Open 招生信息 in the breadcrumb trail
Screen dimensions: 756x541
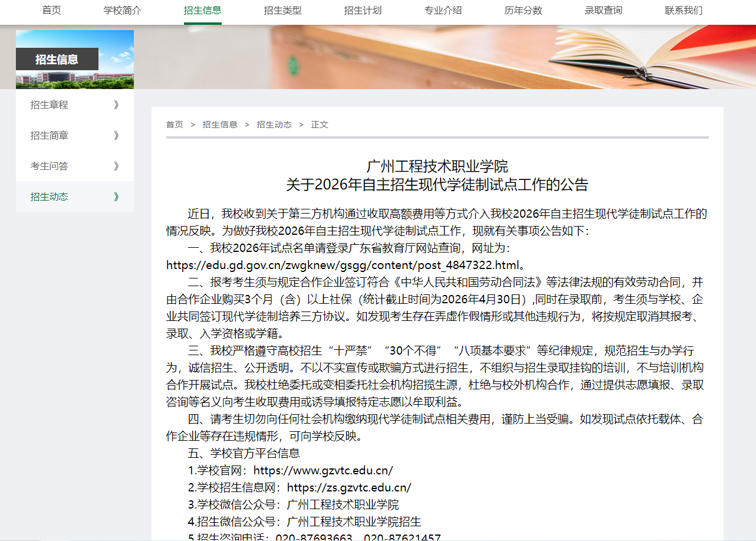(219, 124)
